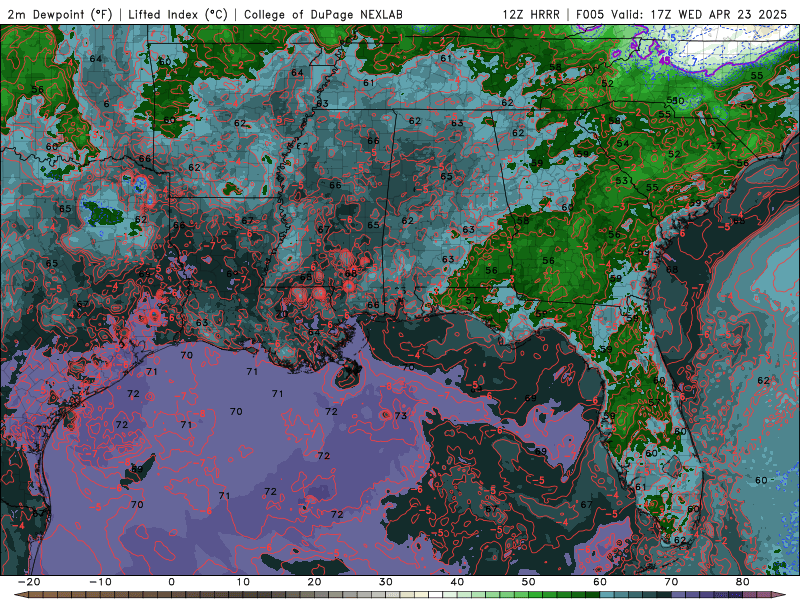Click the '30' color scale label
The image size is (800, 600).
[386, 582]
